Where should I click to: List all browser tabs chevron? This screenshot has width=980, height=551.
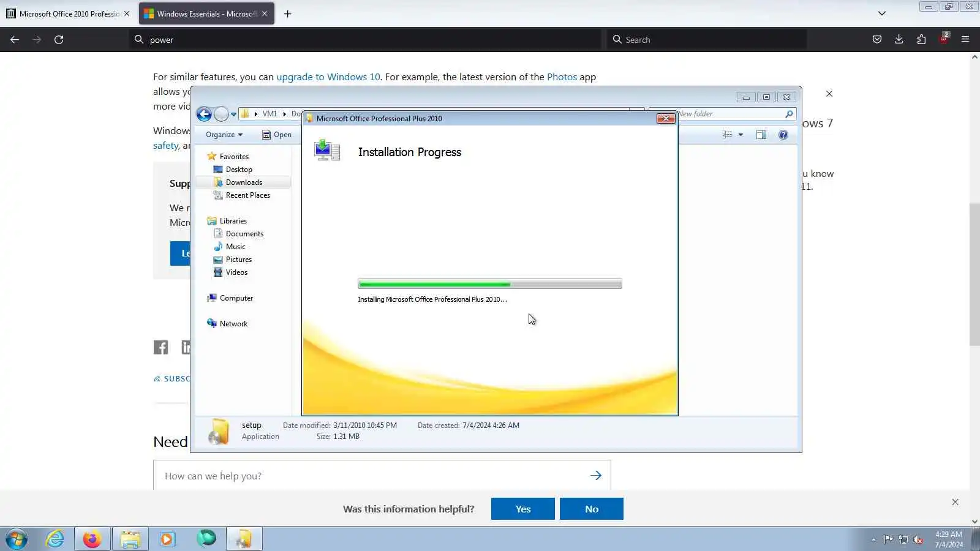coord(882,13)
